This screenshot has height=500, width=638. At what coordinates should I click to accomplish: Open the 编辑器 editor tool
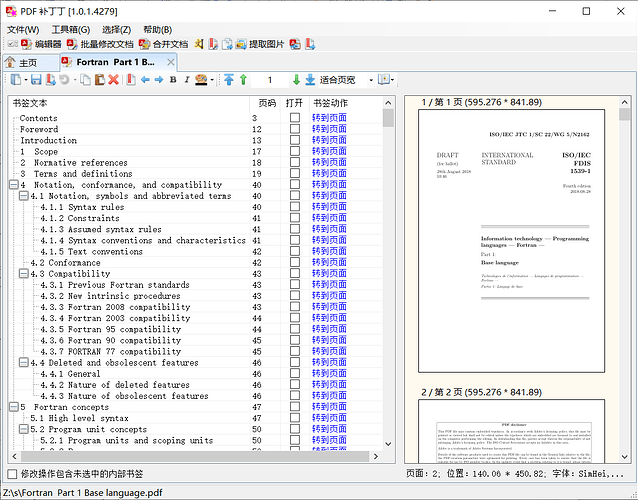coord(41,44)
